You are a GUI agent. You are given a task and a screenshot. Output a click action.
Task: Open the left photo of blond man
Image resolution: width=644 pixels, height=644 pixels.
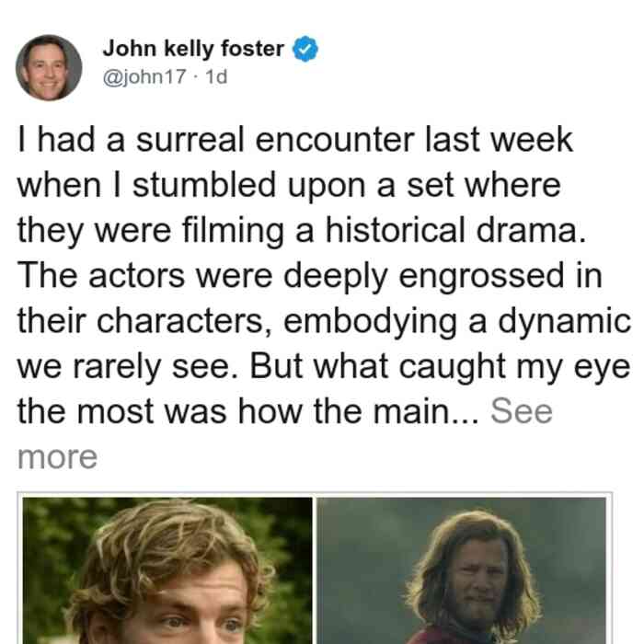pyautogui.click(x=167, y=570)
